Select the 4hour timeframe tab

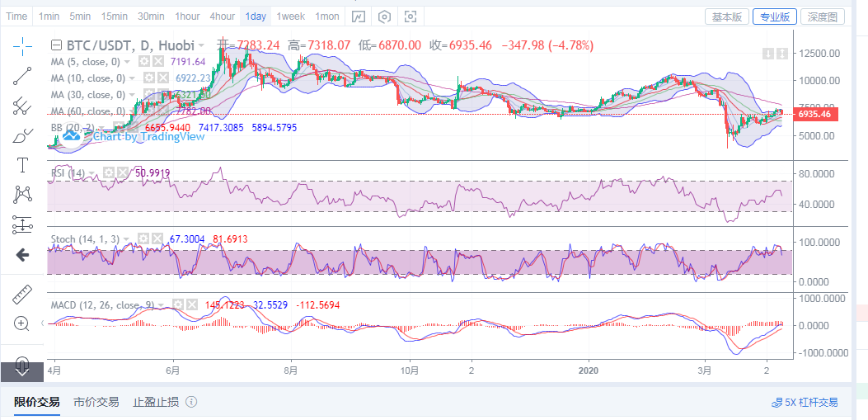(222, 17)
